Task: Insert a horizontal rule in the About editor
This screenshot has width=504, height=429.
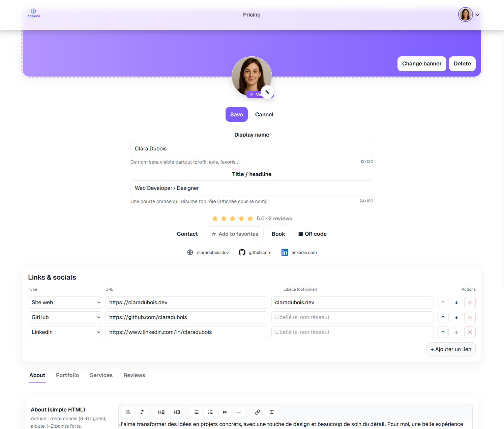Action: (238, 412)
